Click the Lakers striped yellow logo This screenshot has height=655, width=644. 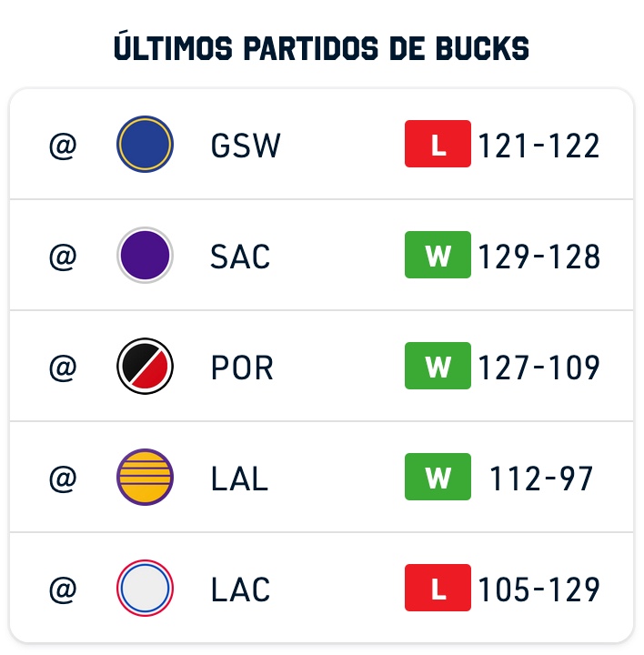(x=145, y=477)
